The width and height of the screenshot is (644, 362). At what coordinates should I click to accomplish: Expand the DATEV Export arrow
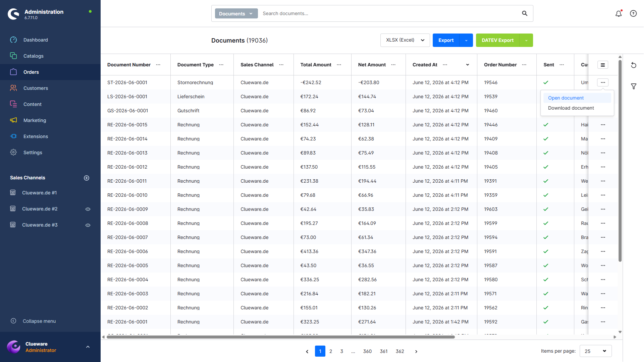coord(526,40)
